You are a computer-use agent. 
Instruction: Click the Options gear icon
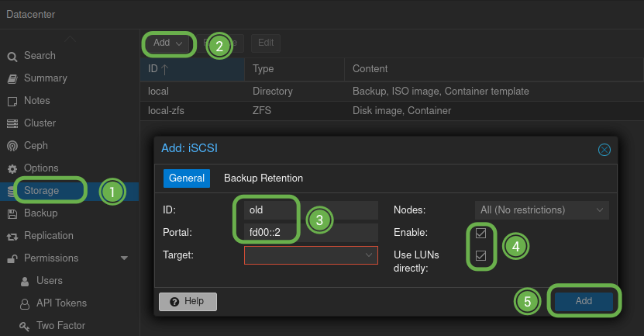12,168
